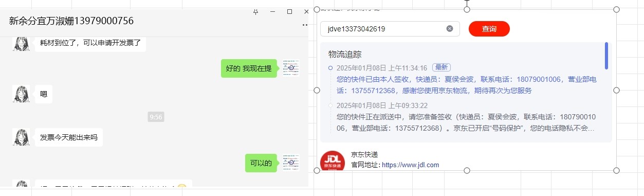Click the 发票今天能出来吗 message bubble
Screen dimensions: 644x196
click(68, 137)
